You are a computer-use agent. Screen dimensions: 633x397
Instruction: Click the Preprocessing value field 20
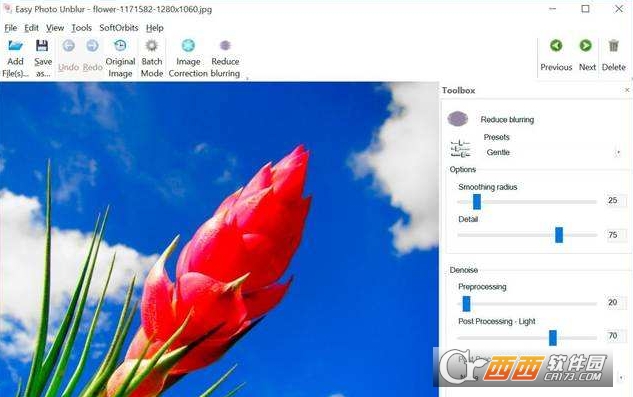(615, 302)
